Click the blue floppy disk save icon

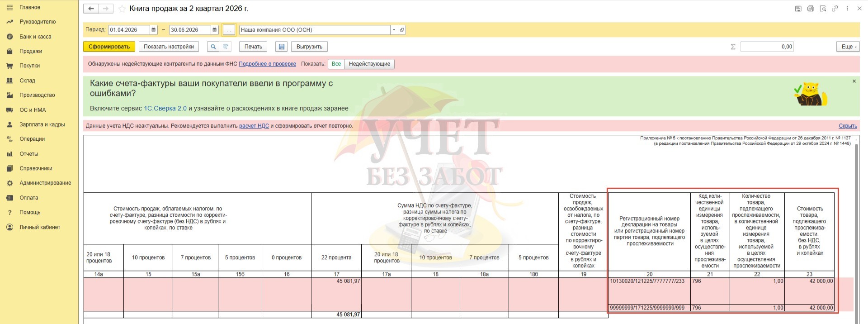[282, 47]
